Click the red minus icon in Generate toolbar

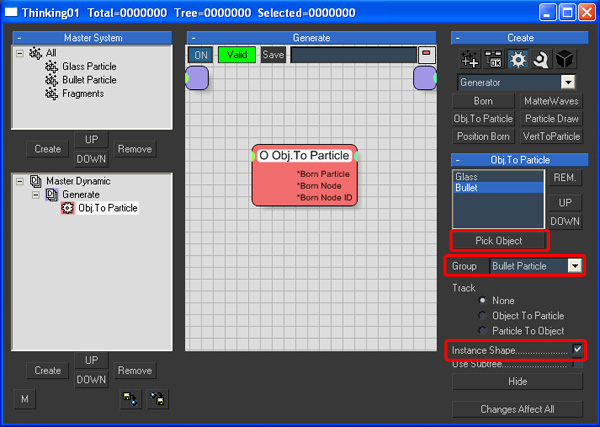click(x=426, y=55)
